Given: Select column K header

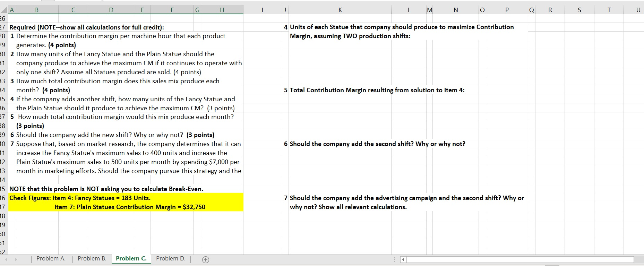Looking at the screenshot, I should 340,10.
